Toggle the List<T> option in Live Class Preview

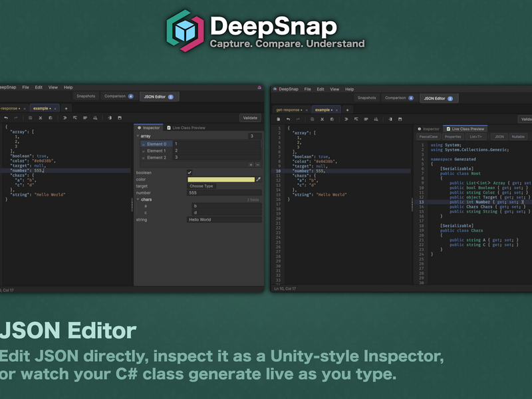475,137
